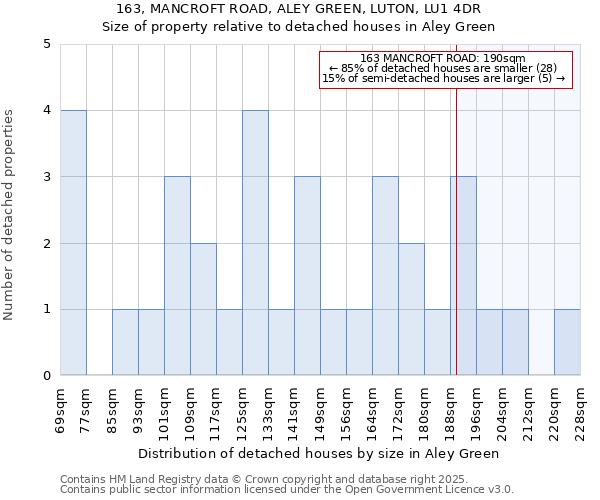Click the '85sqm' x-axis tick label
The image size is (600, 500).
pyautogui.click(x=111, y=411)
